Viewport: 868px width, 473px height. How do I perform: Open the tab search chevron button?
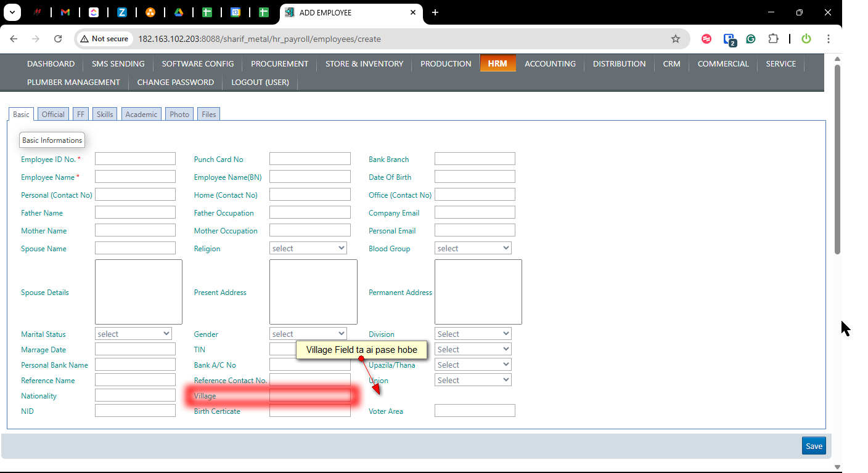(12, 12)
